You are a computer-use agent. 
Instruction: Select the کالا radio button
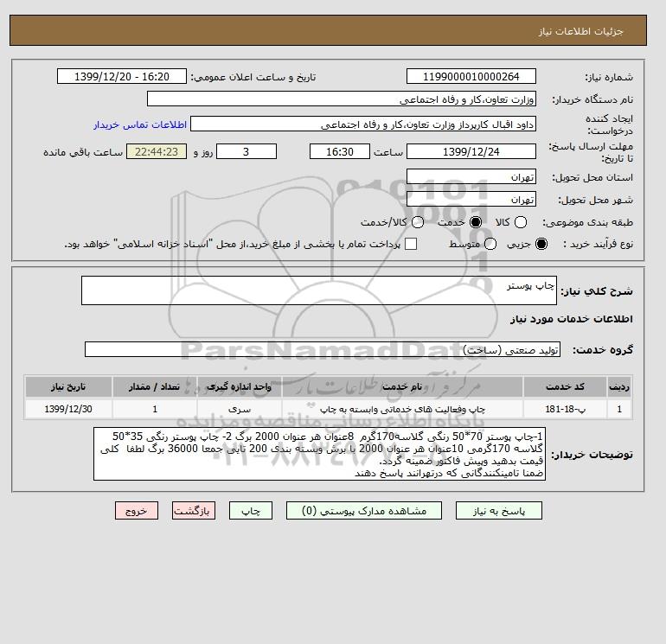coord(521,222)
